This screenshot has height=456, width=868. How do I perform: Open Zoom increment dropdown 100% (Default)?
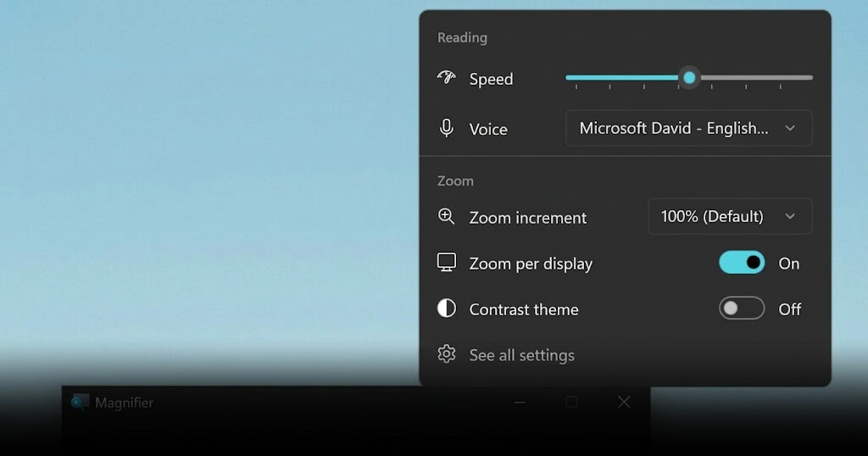click(x=730, y=216)
